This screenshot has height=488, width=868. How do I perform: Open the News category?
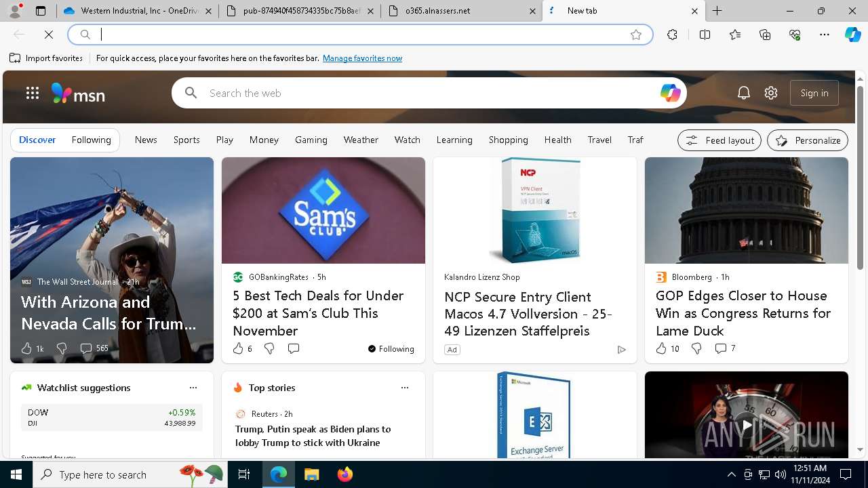[146, 140]
